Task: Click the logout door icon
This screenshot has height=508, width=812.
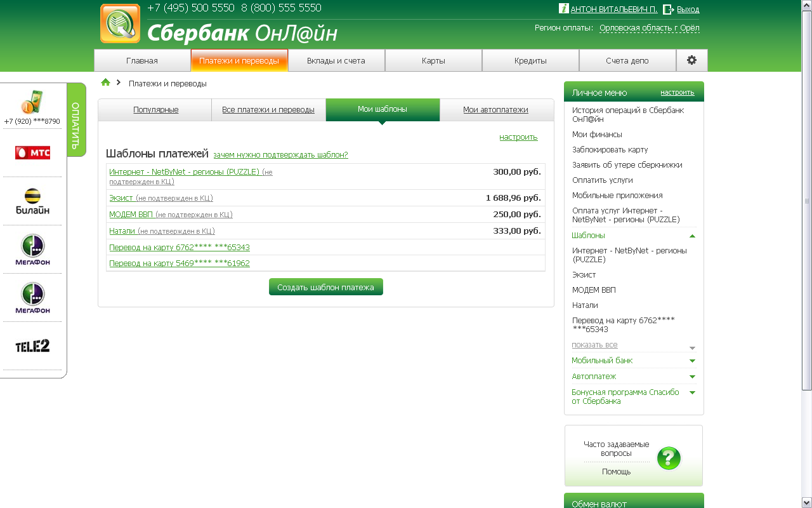Action: (x=668, y=9)
